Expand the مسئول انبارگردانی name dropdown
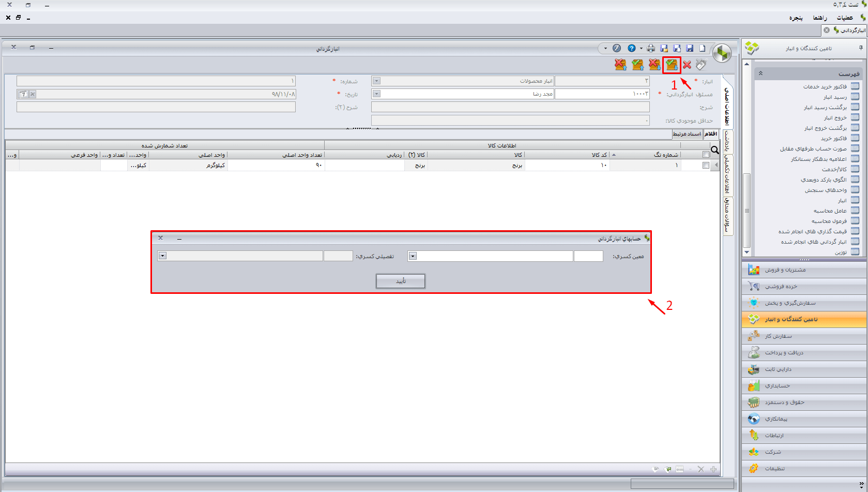The width and height of the screenshot is (868, 492). [376, 94]
